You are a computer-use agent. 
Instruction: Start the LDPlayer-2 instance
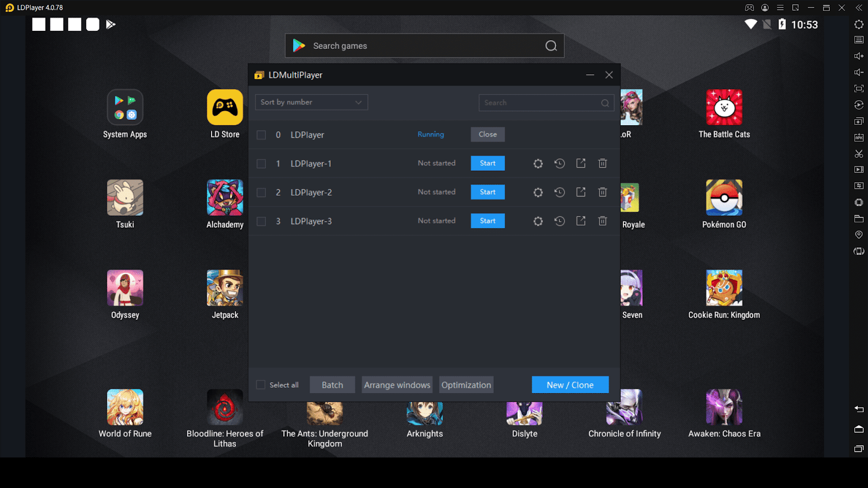coord(488,192)
